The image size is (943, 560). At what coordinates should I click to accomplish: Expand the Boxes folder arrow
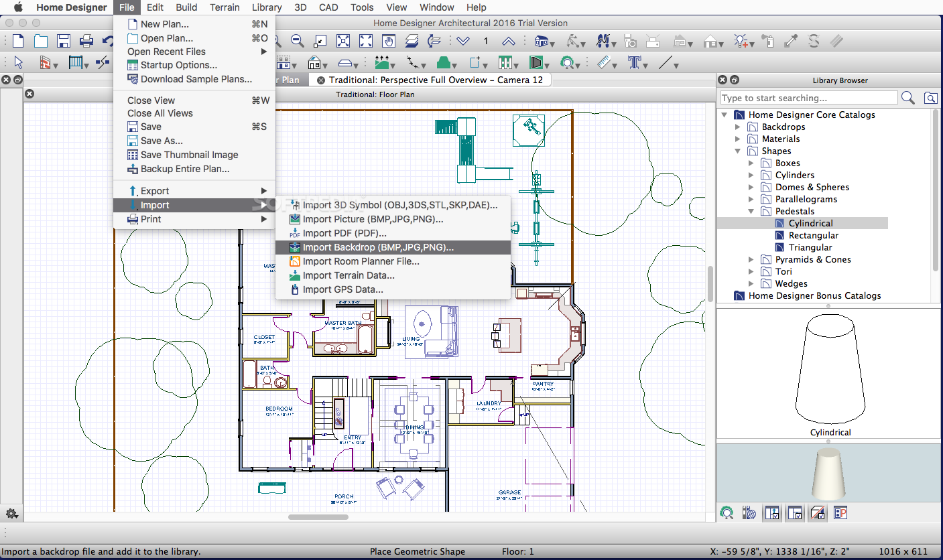pos(751,163)
